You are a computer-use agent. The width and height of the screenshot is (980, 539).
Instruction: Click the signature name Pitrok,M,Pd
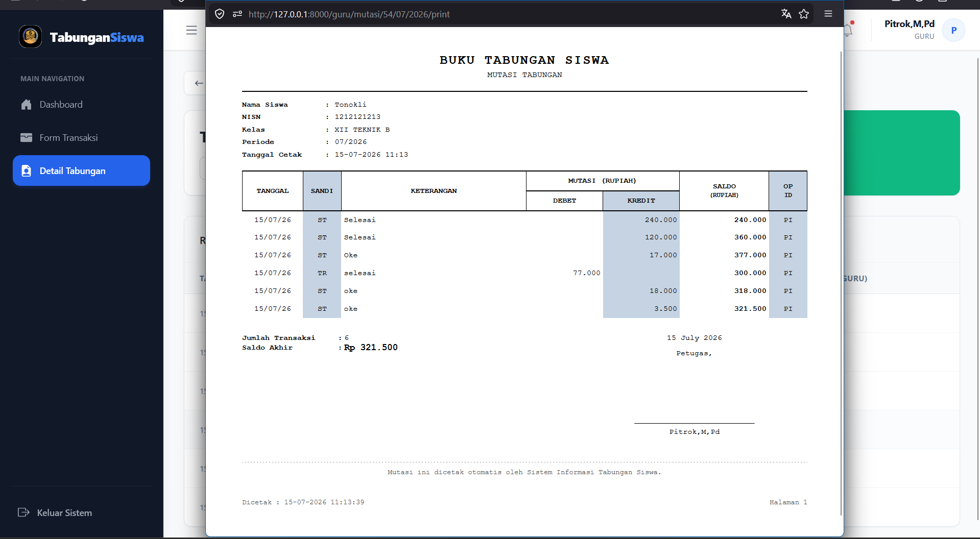coord(695,432)
